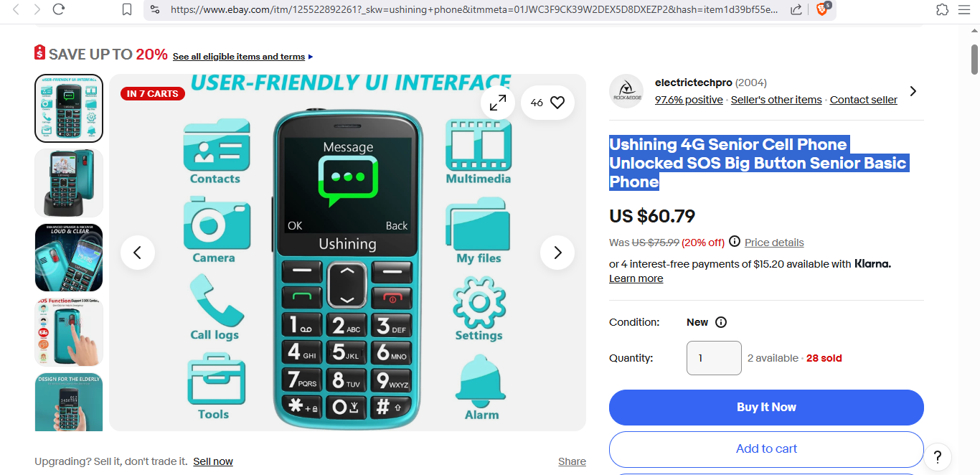This screenshot has width=980, height=475.
Task: Show next product image arrow
Action: (557, 253)
